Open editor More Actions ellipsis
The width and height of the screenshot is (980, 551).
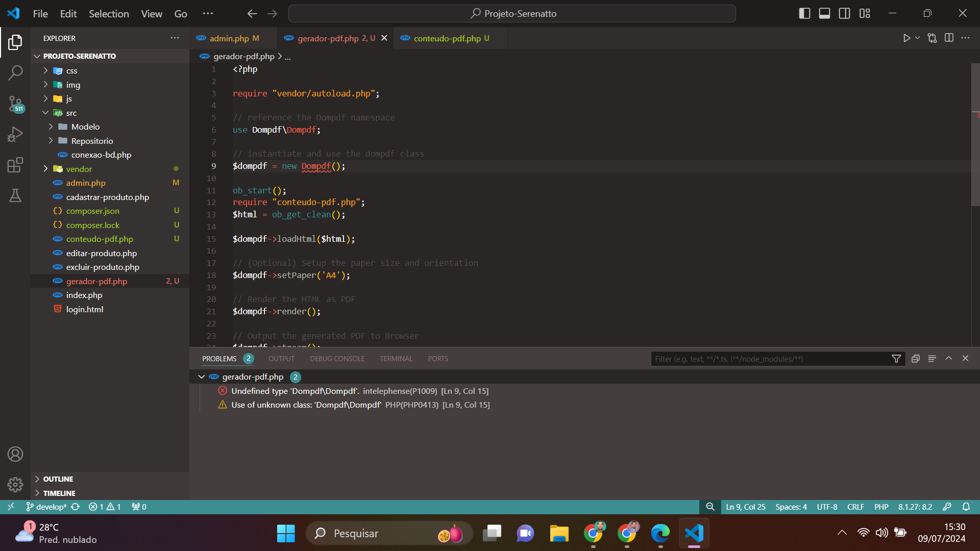click(965, 38)
